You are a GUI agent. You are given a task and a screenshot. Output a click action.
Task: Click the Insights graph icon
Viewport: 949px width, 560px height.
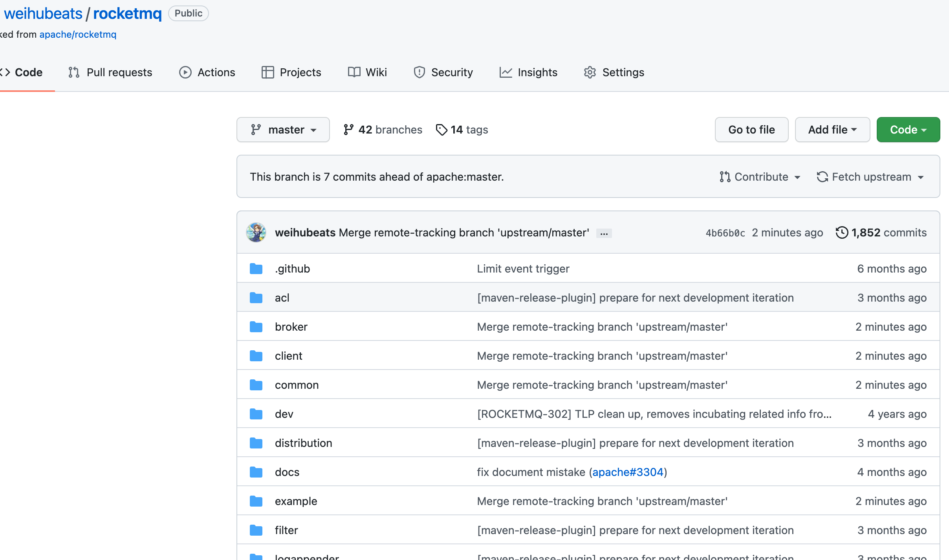click(506, 72)
